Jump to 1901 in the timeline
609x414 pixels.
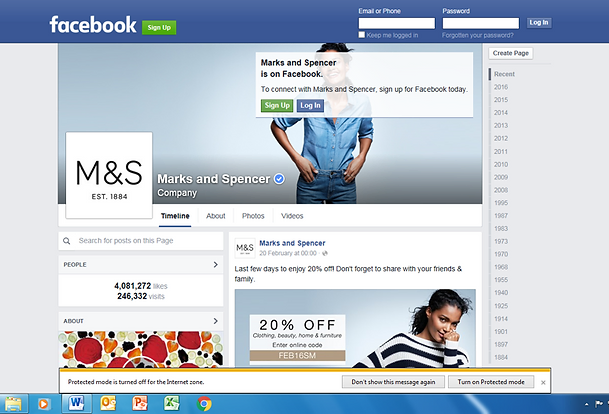(501, 331)
